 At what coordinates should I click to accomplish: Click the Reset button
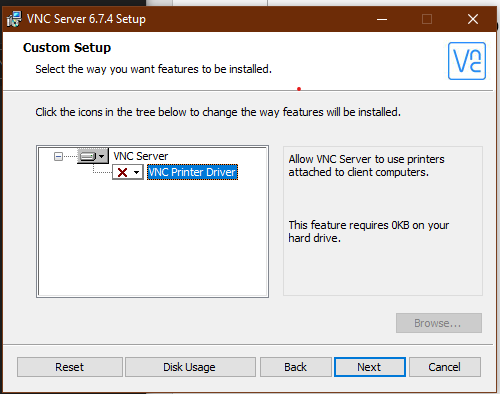[x=70, y=367]
